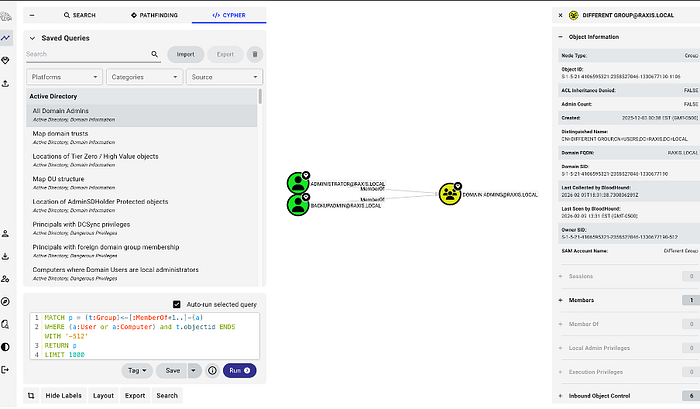The image size is (700, 409).
Task: Open the Save split-button arrow
Action: click(194, 371)
